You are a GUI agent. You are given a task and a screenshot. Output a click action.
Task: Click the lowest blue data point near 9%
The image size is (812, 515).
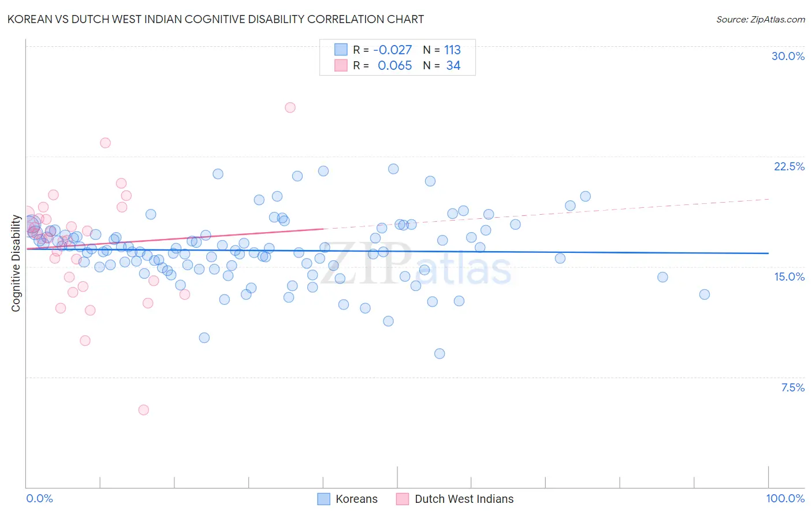(x=439, y=353)
